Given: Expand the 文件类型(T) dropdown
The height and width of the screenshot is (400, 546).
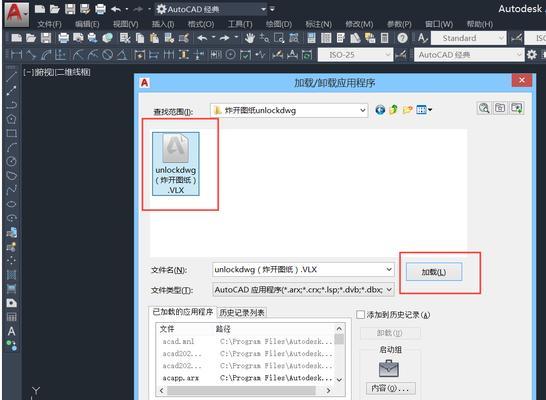Looking at the screenshot, I should click(x=389, y=290).
